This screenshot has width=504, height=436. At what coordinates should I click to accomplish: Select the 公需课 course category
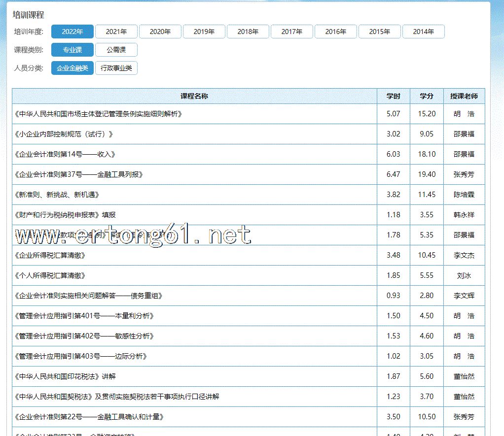(x=116, y=50)
